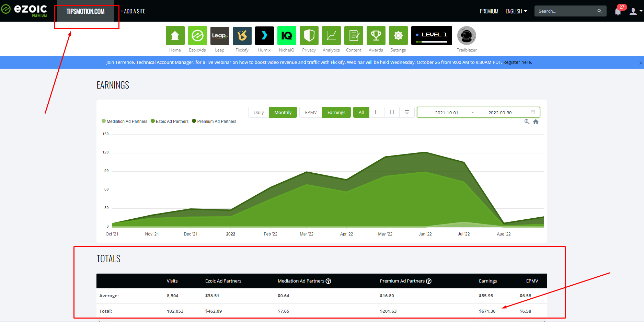This screenshot has height=322, width=644.
Task: Open the notifications bell
Action: [618, 12]
